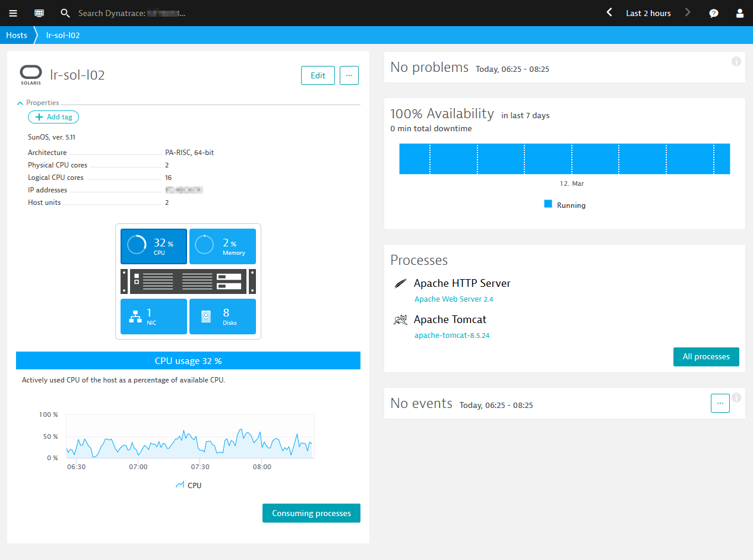Click the PA-RISC, 64-bit architecture value

[x=189, y=153]
